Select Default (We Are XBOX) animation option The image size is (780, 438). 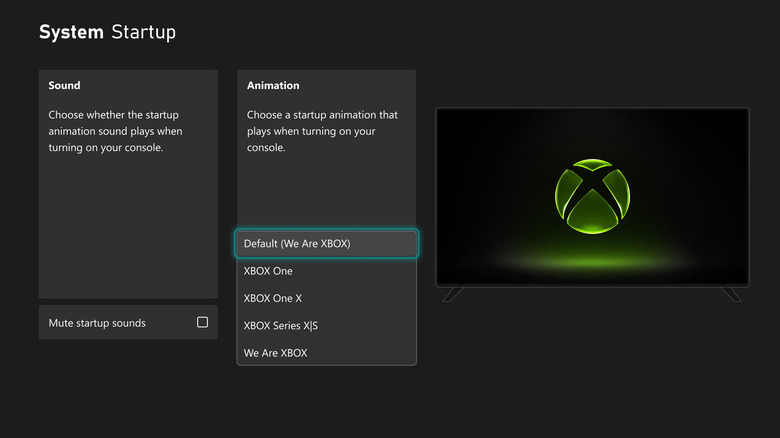coord(326,243)
